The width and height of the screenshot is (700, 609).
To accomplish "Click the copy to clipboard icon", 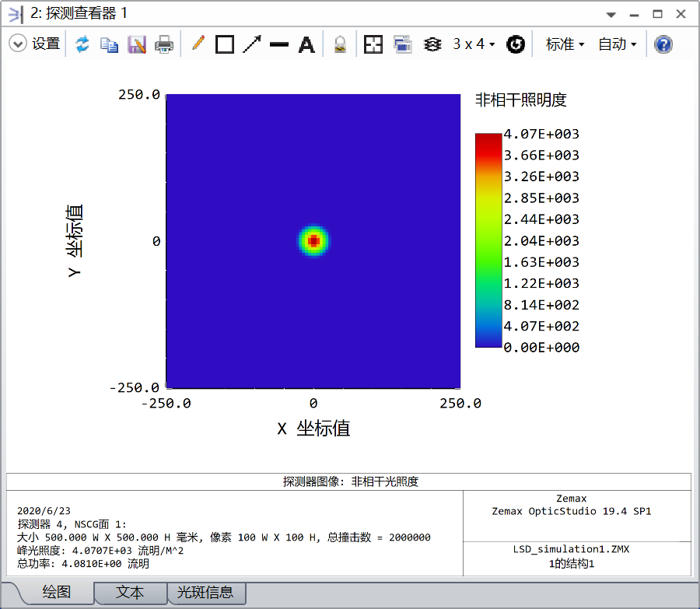I will click(110, 44).
